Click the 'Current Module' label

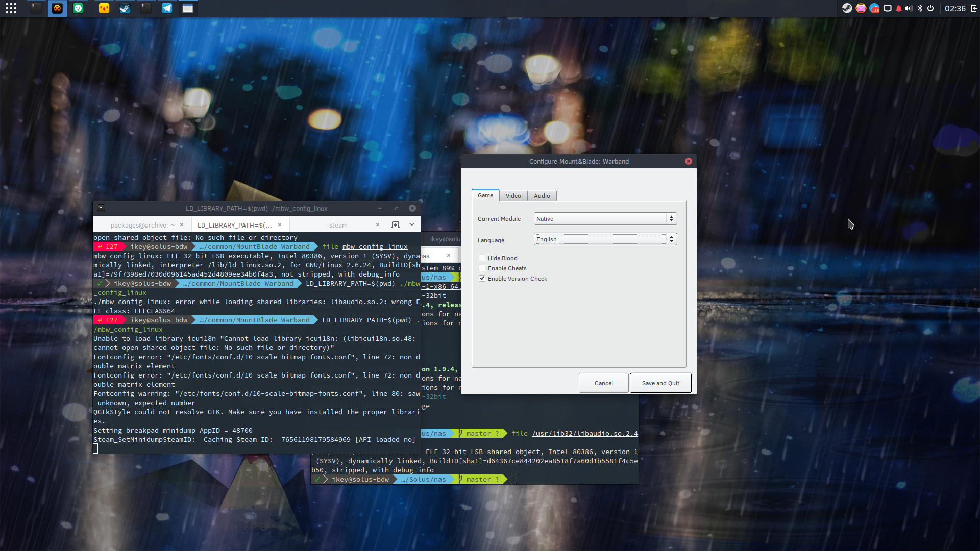(499, 219)
